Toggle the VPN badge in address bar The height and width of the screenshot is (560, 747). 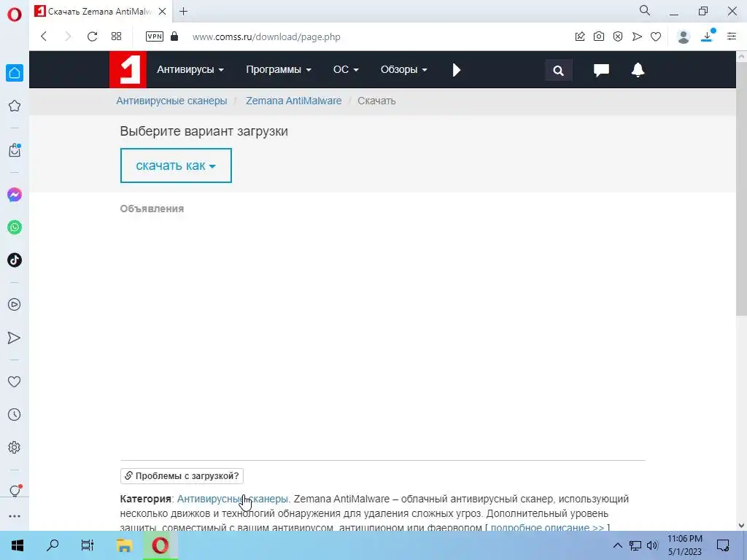click(155, 36)
